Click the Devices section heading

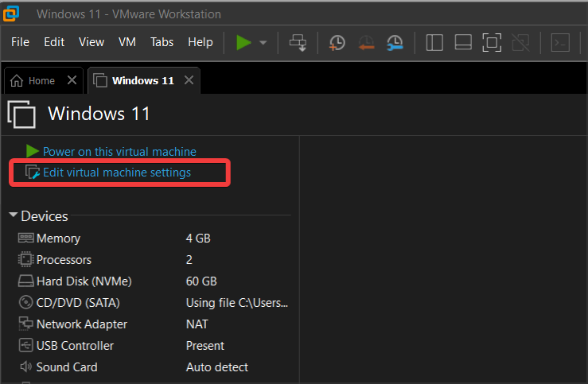[45, 216]
